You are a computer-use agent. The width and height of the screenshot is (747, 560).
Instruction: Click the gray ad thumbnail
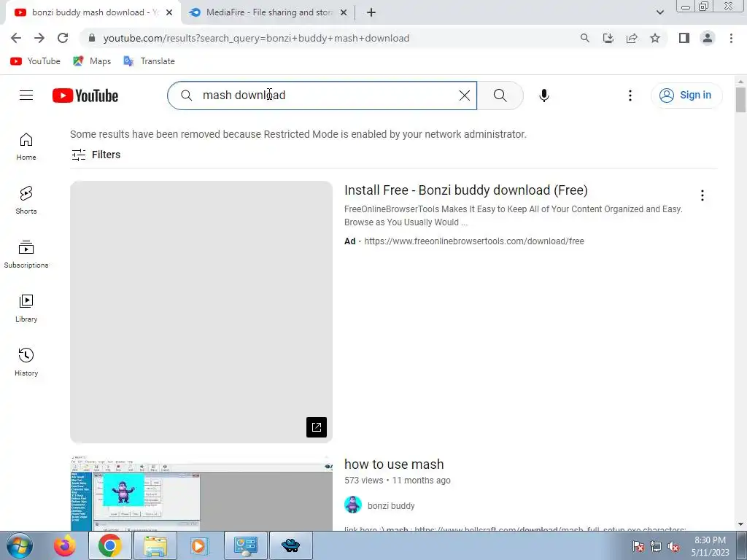[x=201, y=312]
